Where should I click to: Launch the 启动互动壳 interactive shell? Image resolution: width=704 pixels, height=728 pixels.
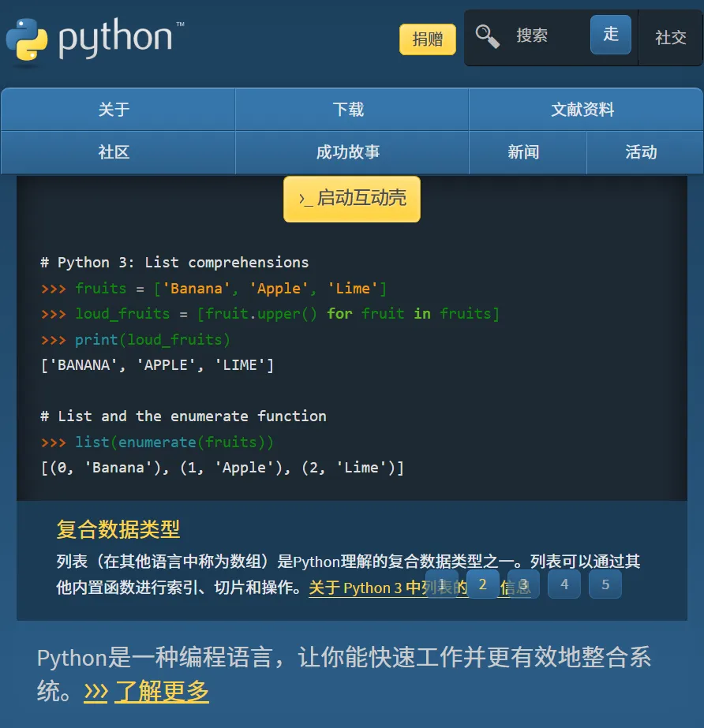352,199
